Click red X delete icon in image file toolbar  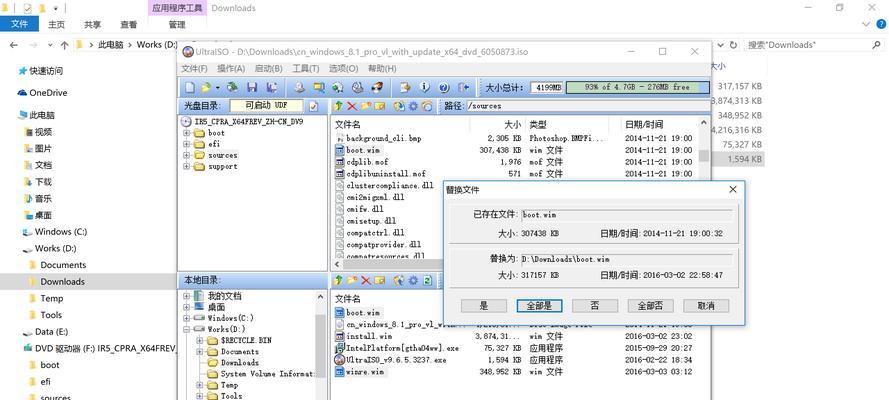click(x=352, y=105)
